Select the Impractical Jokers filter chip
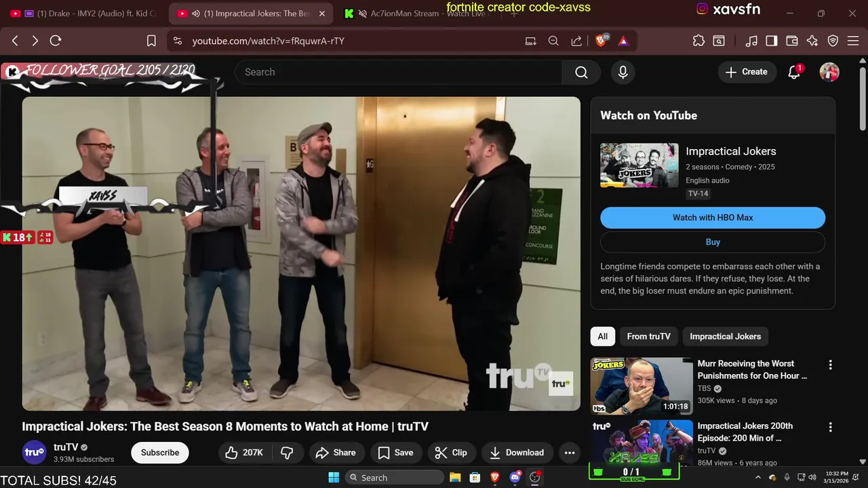 pyautogui.click(x=726, y=336)
